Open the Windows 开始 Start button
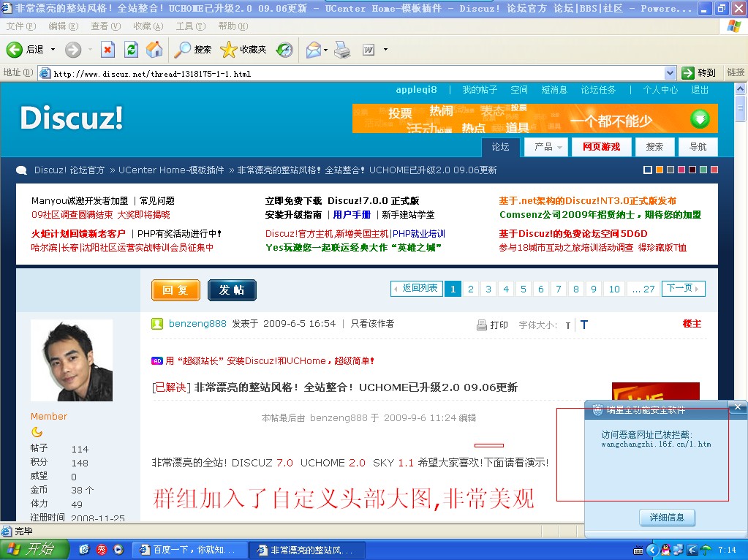The height and width of the screenshot is (560, 748). (34, 550)
